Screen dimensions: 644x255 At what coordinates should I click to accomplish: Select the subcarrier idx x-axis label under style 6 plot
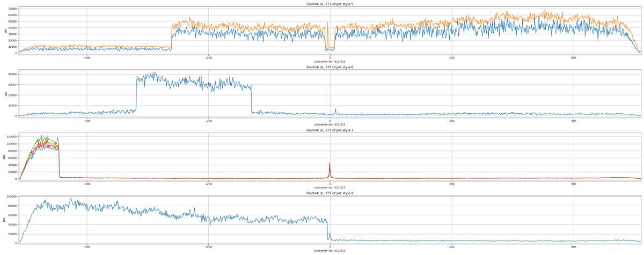330,124
